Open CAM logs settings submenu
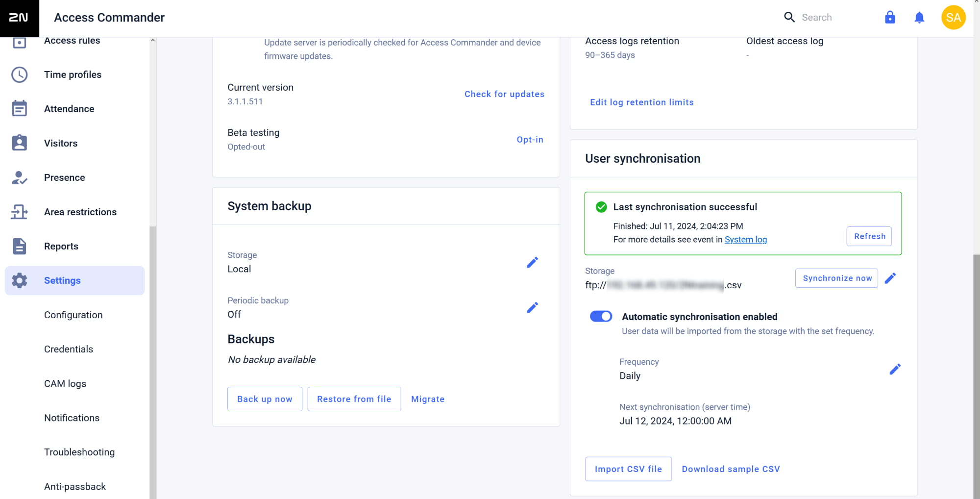 65,383
